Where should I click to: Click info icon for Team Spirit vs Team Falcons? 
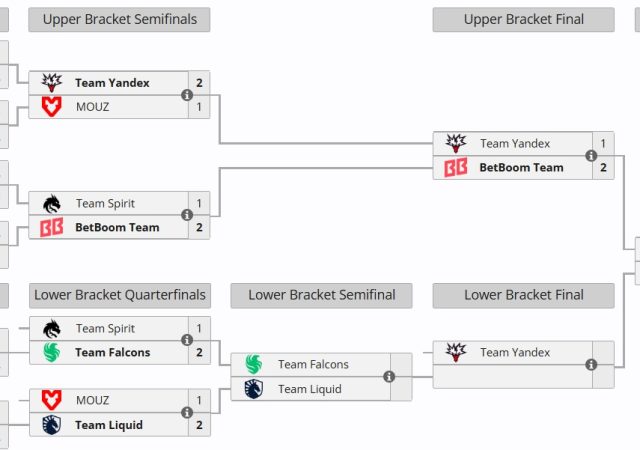pos(187,340)
